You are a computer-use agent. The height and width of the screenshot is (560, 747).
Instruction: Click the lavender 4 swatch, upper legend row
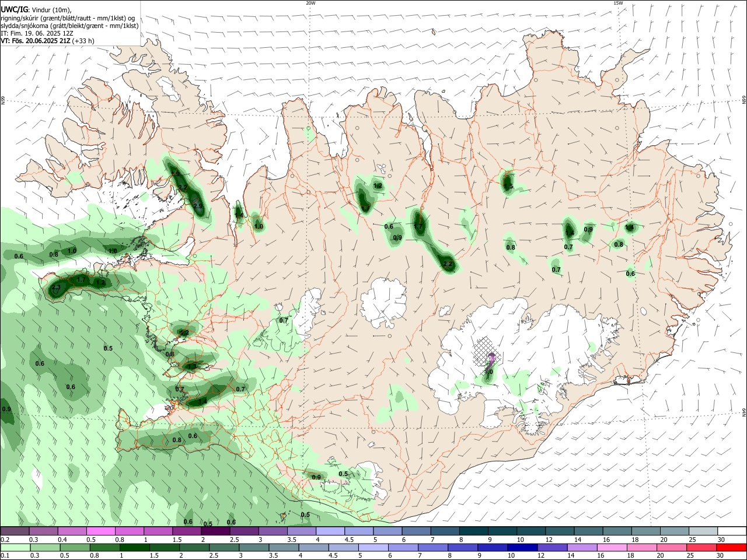(x=330, y=531)
